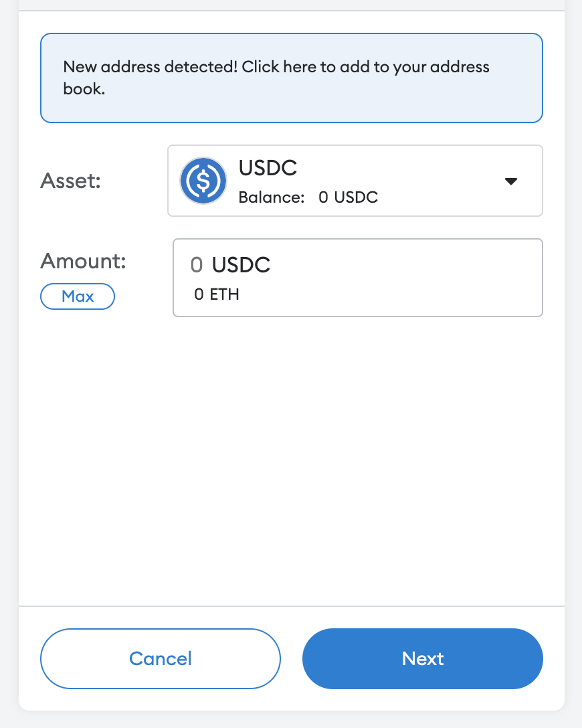The image size is (582, 728).
Task: Click the 'Amount:' label
Action: coord(83,261)
